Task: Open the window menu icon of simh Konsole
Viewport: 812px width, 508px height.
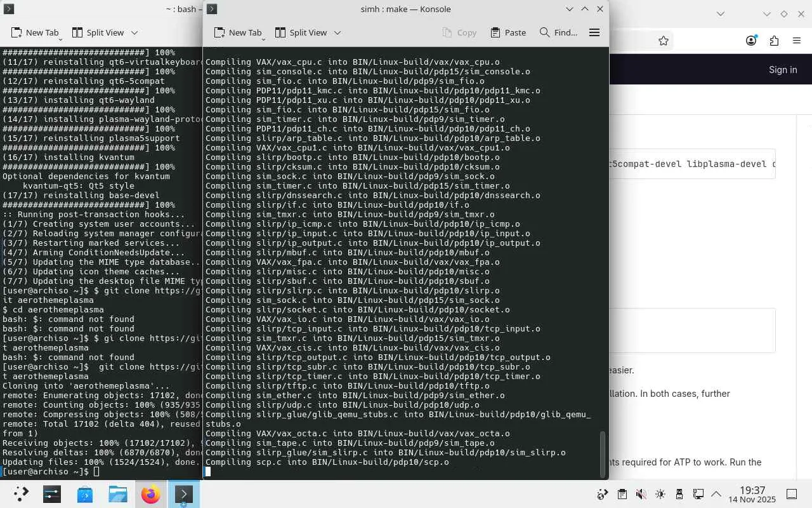Action: [213, 9]
